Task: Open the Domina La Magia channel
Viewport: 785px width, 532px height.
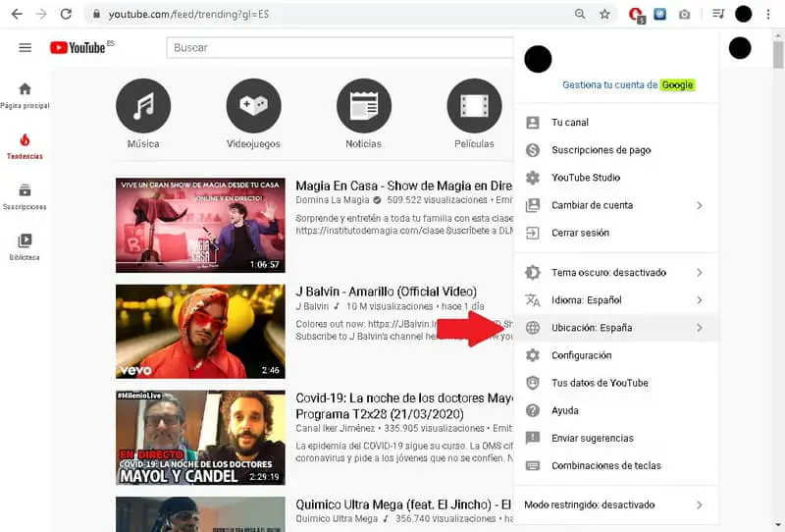Action: pos(333,200)
